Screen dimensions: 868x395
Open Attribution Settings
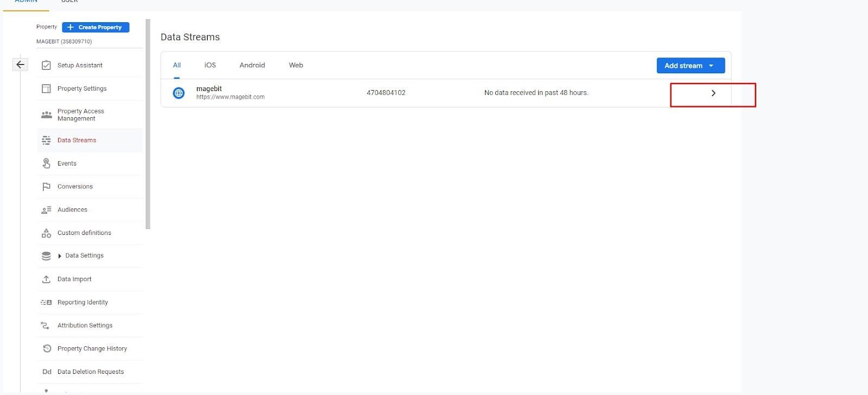click(85, 326)
